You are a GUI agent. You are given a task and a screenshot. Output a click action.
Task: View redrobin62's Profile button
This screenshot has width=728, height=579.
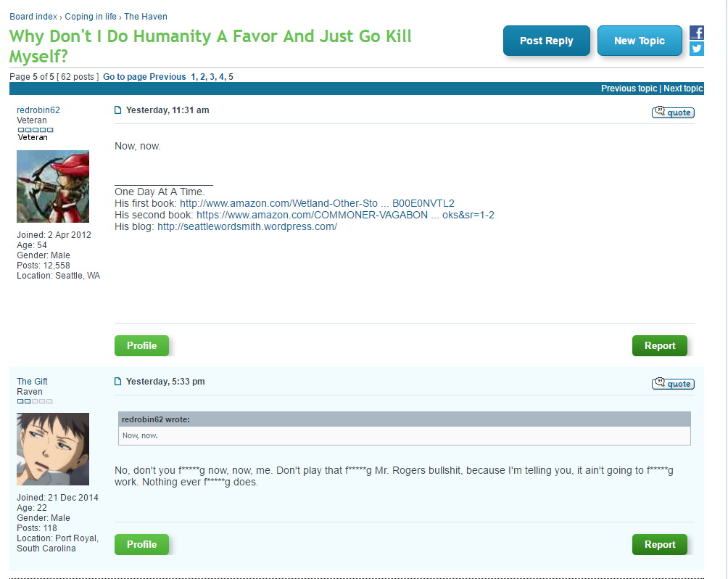141,345
